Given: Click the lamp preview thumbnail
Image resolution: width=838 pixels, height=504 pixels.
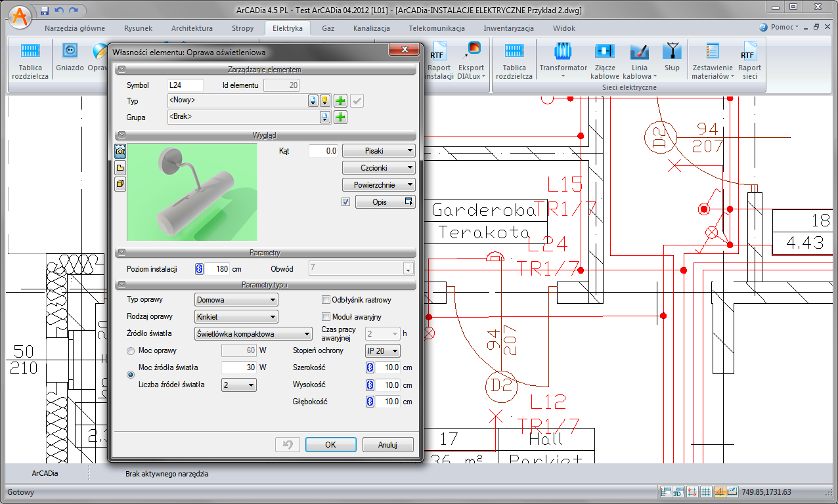Looking at the screenshot, I should (192, 192).
